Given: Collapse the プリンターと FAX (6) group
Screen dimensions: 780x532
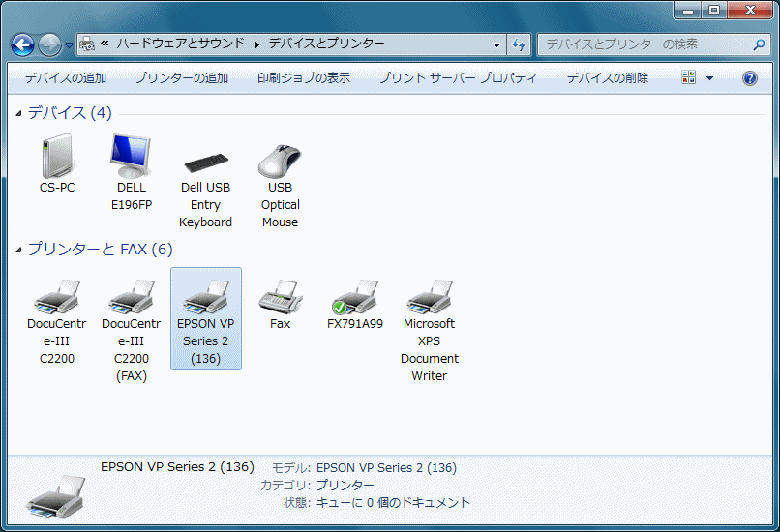Looking at the screenshot, I should pyautogui.click(x=19, y=250).
